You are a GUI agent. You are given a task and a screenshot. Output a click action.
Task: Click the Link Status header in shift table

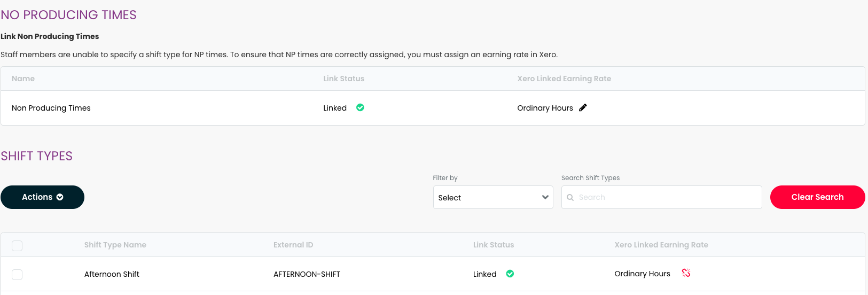point(494,245)
